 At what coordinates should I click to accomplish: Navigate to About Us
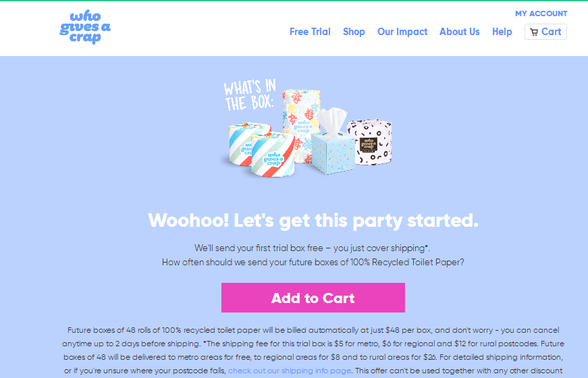460,32
